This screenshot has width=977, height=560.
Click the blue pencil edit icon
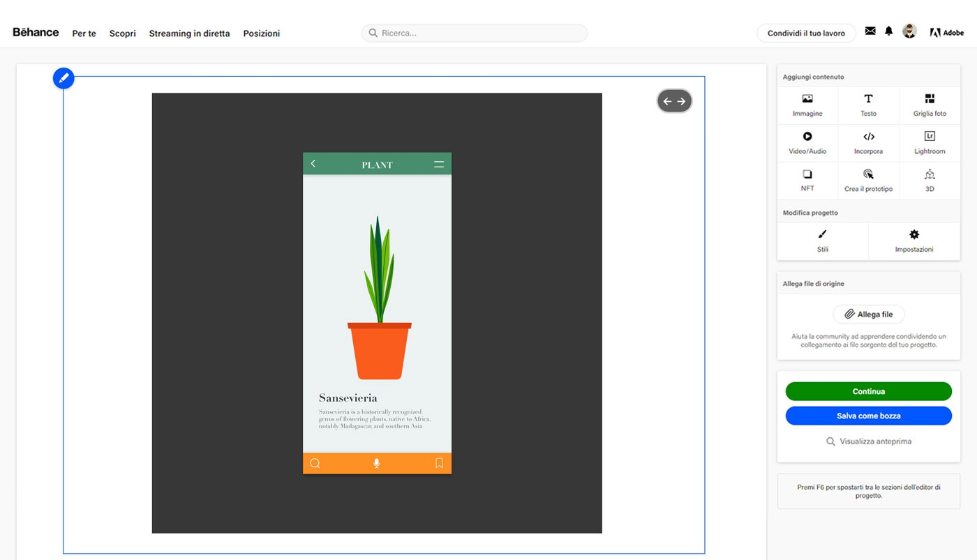[x=64, y=78]
